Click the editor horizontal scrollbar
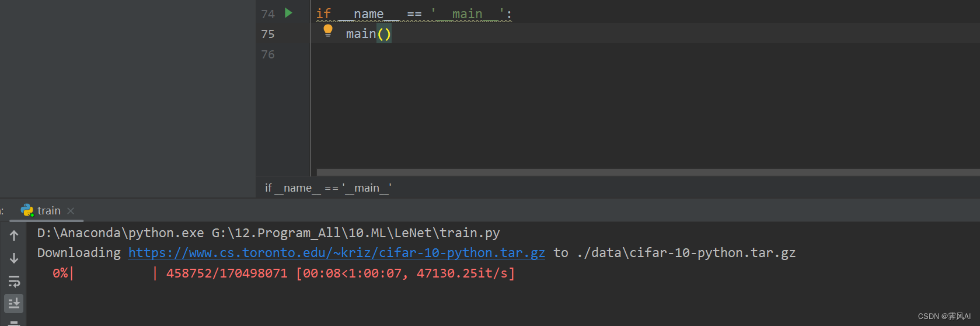The image size is (980, 326). [648, 172]
